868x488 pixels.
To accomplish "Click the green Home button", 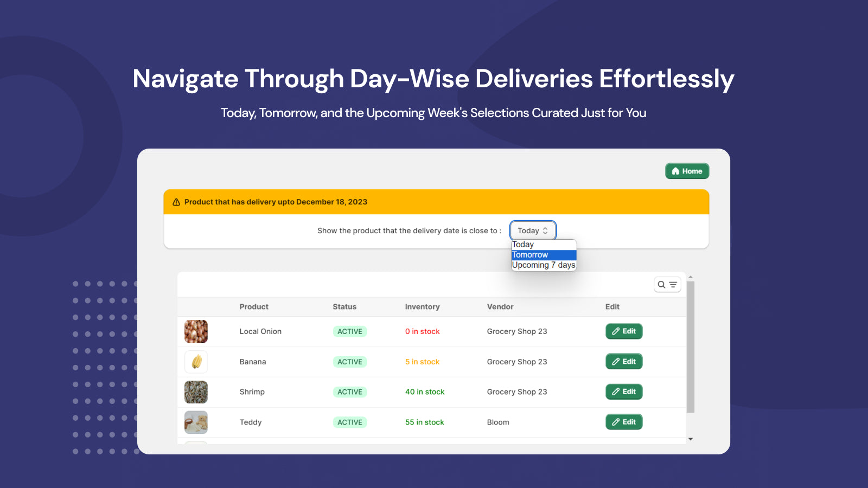I will (687, 171).
